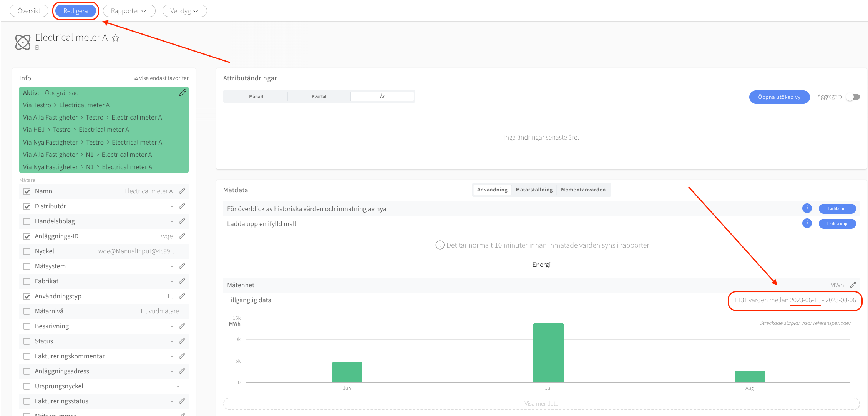Mark Electrical meter A as favorite star
The width and height of the screenshot is (868, 416).
tap(115, 38)
